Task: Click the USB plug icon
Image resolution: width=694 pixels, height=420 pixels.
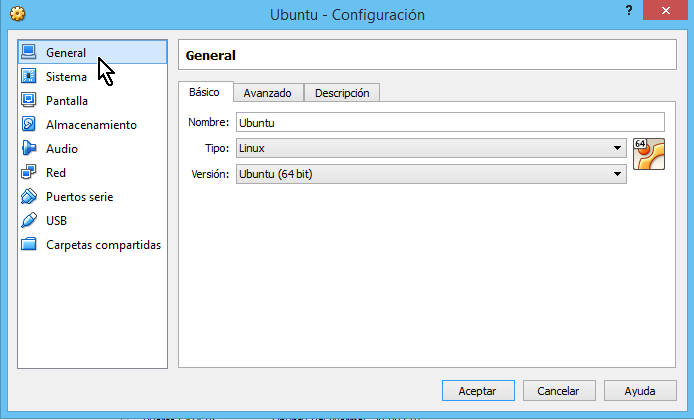Action: (x=29, y=220)
